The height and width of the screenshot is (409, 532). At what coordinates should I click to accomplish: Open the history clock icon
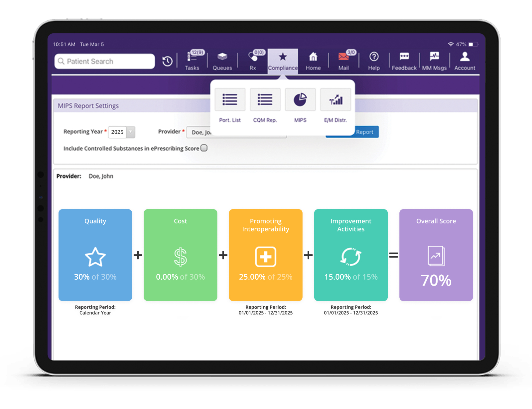[167, 61]
